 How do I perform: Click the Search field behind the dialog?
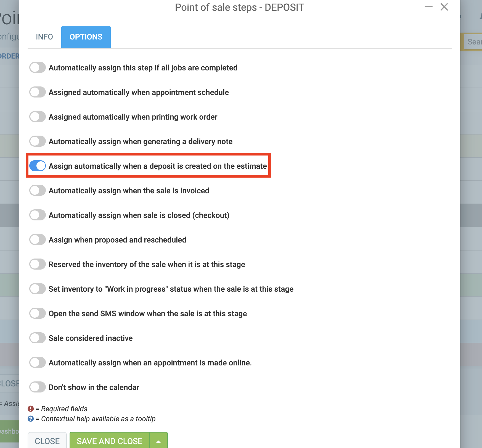(473, 42)
